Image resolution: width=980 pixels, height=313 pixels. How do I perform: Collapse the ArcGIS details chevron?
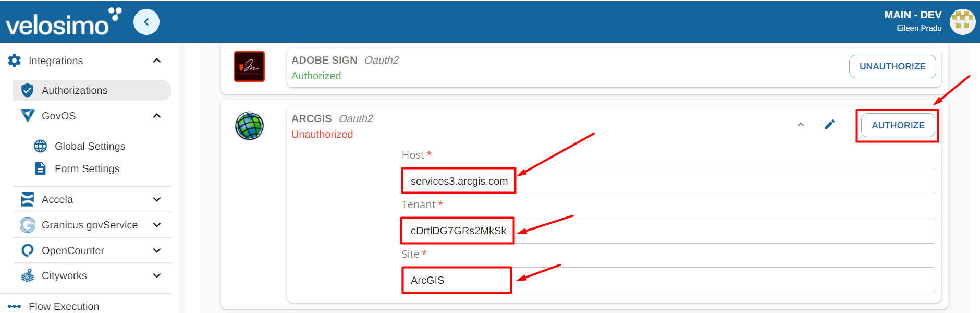tap(801, 125)
